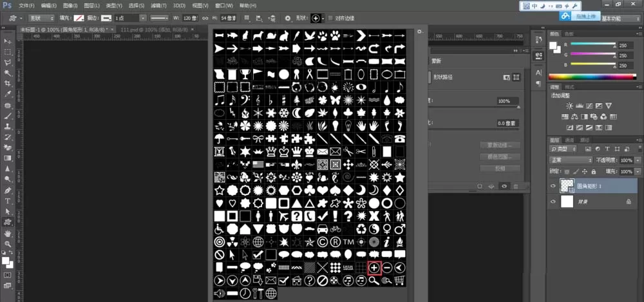Open layer fill percentage dropdown arrow
This screenshot has width=644, height=302.
[x=638, y=171]
